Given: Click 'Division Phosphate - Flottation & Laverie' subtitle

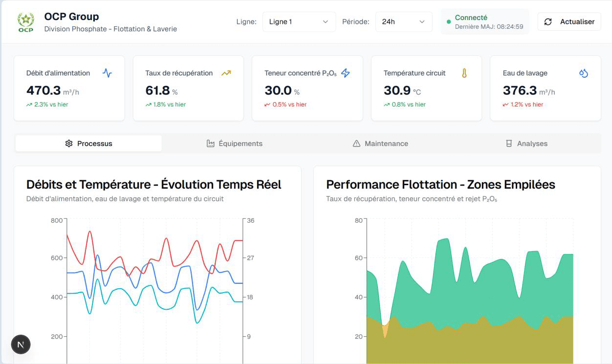Looking at the screenshot, I should tap(110, 29).
